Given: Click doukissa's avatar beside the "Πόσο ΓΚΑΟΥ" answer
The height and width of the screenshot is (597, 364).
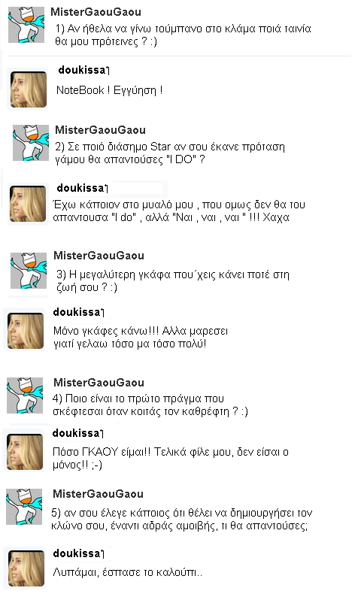Looking at the screenshot, I should pos(25,452).
